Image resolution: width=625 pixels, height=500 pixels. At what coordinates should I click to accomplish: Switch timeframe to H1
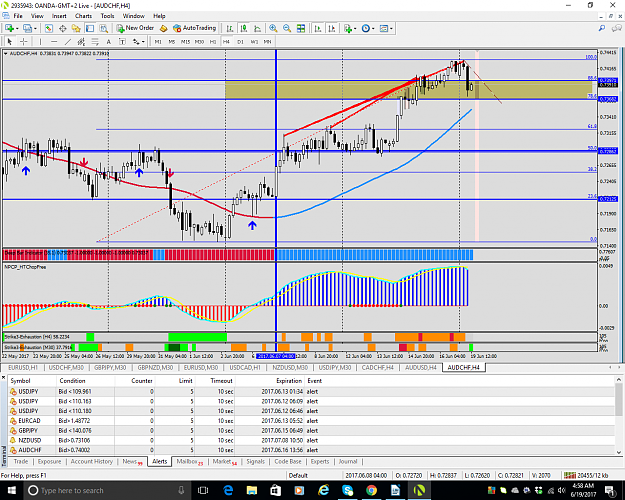(213, 41)
